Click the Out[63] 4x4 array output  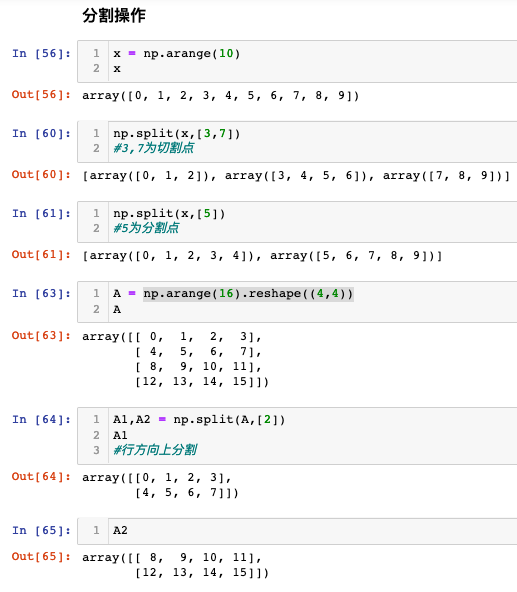[x=176, y=359]
